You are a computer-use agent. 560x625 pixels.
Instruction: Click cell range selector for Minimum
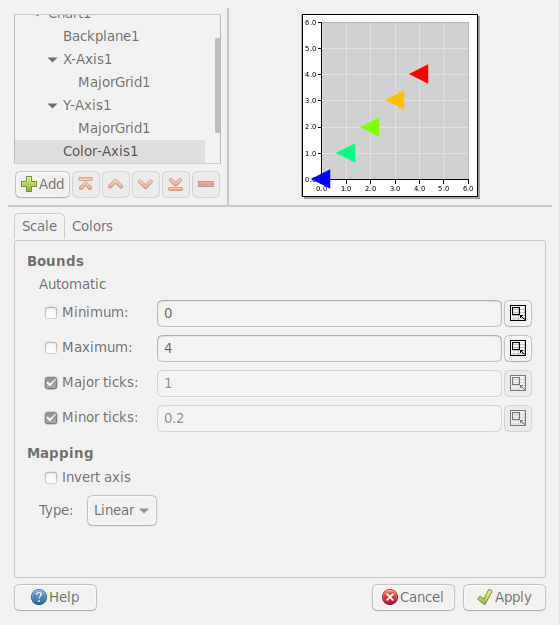coord(518,313)
